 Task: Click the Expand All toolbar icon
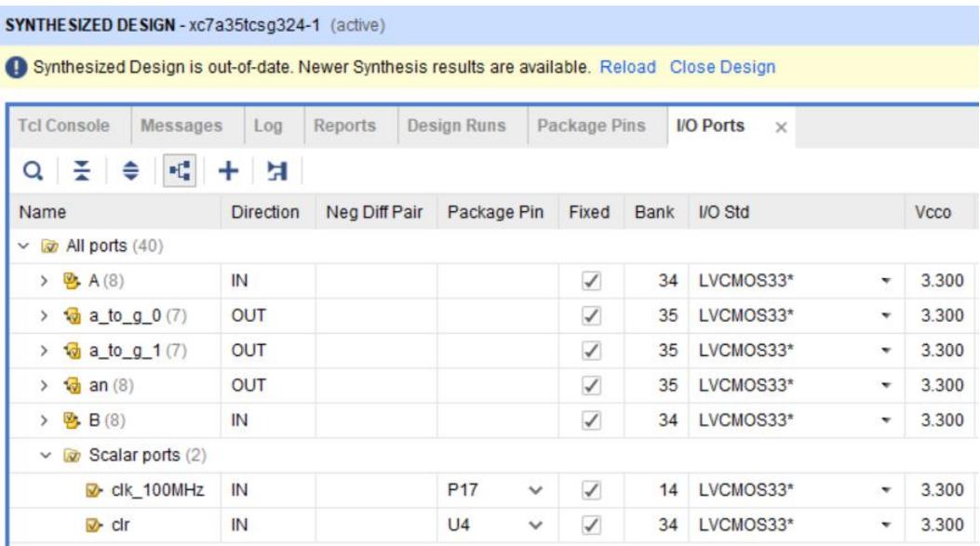(x=131, y=171)
